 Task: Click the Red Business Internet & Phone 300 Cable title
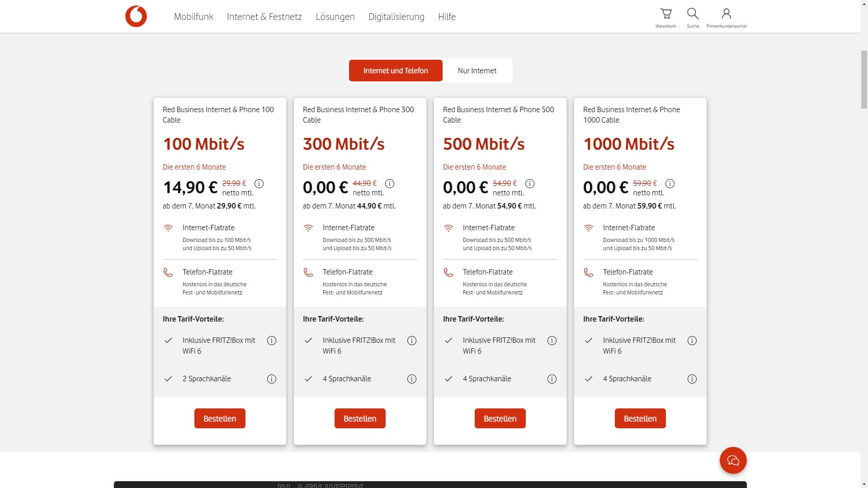pos(359,114)
